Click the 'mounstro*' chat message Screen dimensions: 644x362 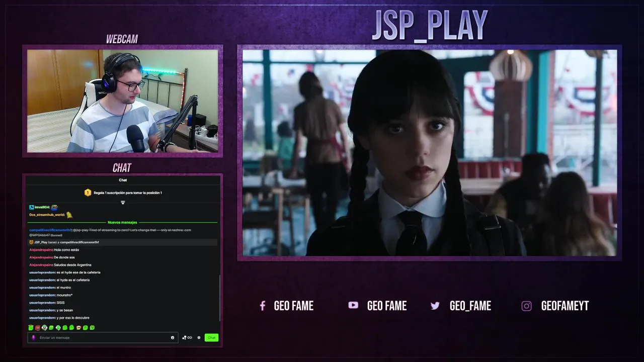pyautogui.click(x=64, y=295)
